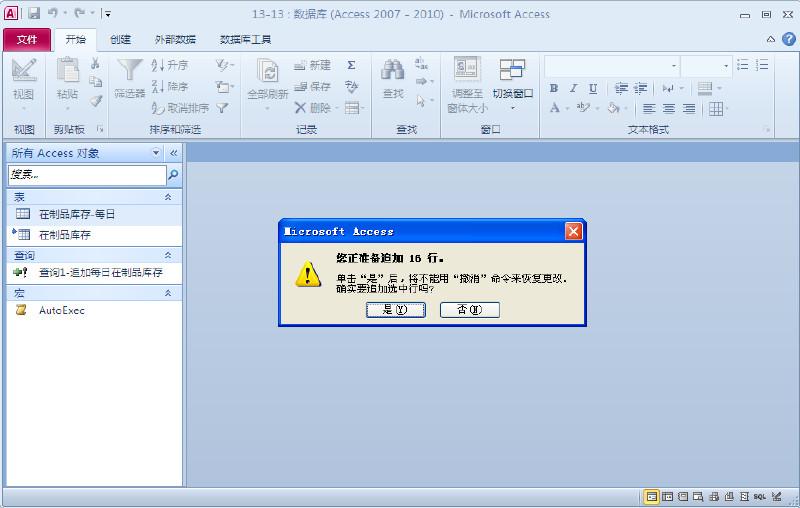
Task: Click the Format Painter brush icon
Action: pos(95,101)
